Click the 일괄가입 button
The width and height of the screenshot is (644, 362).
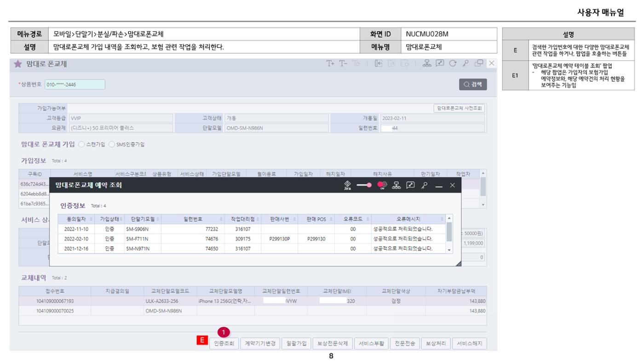click(296, 343)
